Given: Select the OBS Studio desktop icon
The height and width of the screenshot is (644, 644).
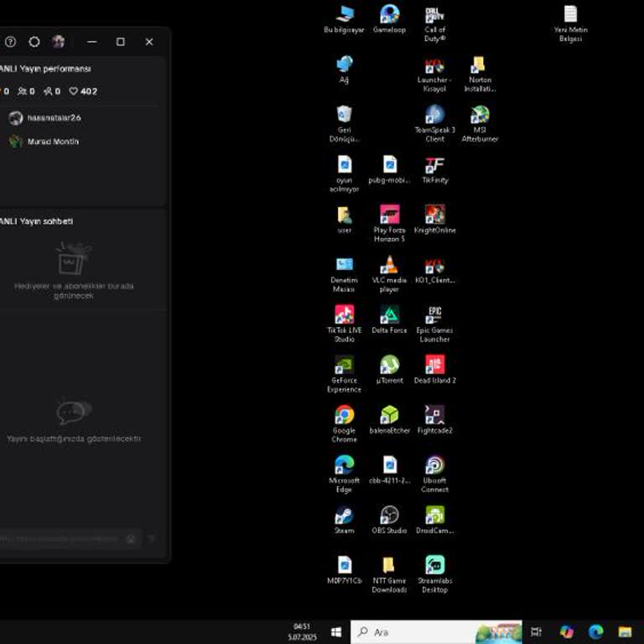Looking at the screenshot, I should [x=389, y=515].
